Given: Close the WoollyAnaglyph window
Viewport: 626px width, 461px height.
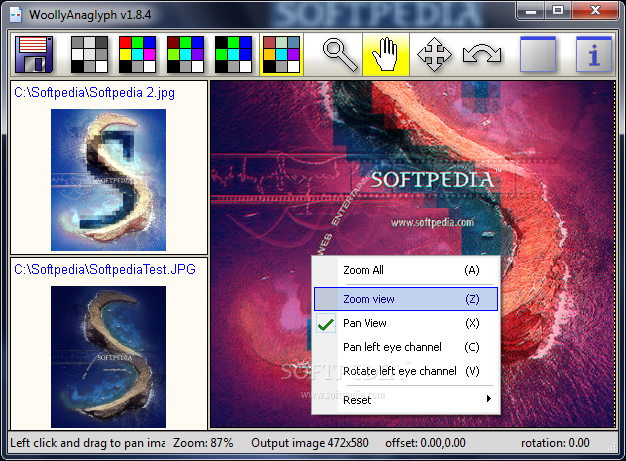Looking at the screenshot, I should (x=595, y=10).
